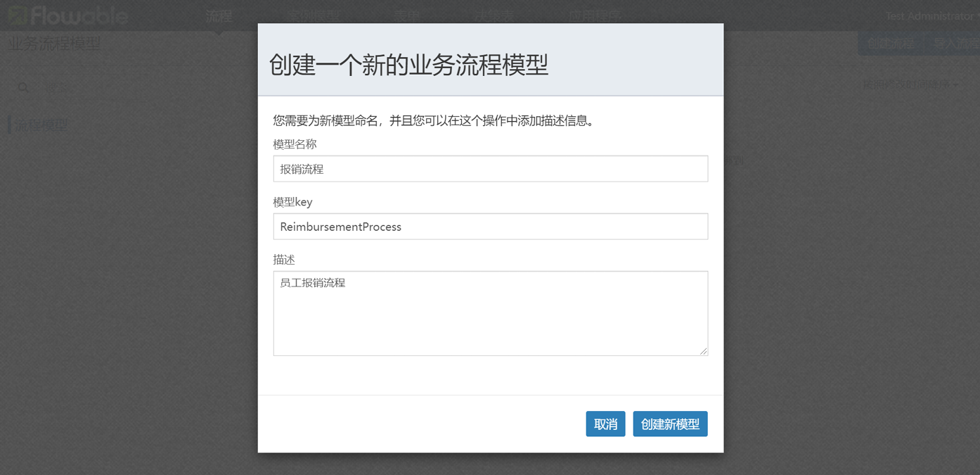Click the 模型key label text
The height and width of the screenshot is (475, 980).
pos(292,202)
